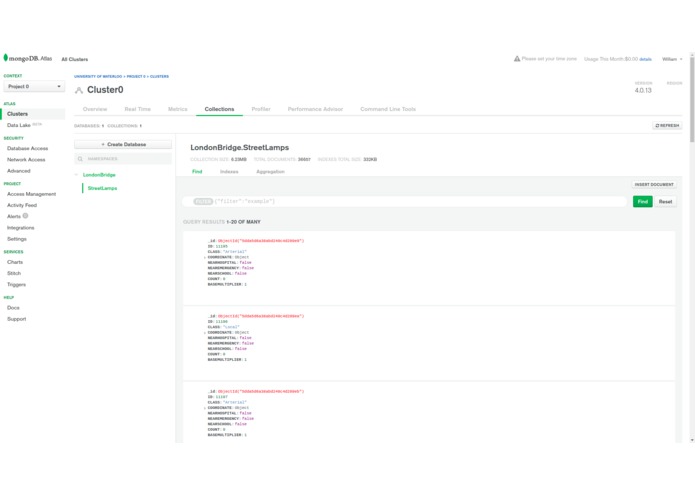Viewport: 695px width, 494px height.
Task: Click the Create Database button
Action: pos(123,144)
